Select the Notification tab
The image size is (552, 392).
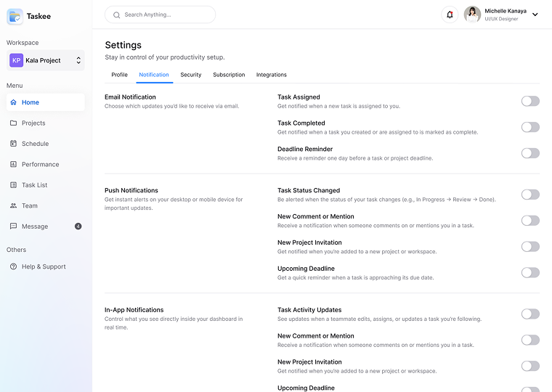tap(154, 75)
